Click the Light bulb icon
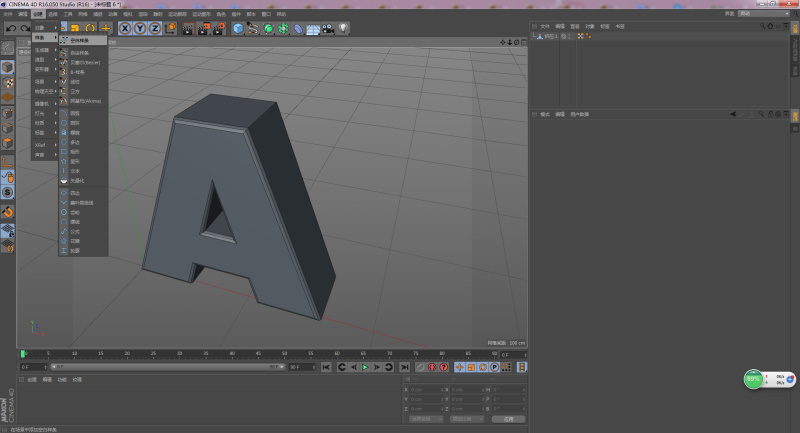This screenshot has height=433, width=800. pyautogui.click(x=343, y=28)
